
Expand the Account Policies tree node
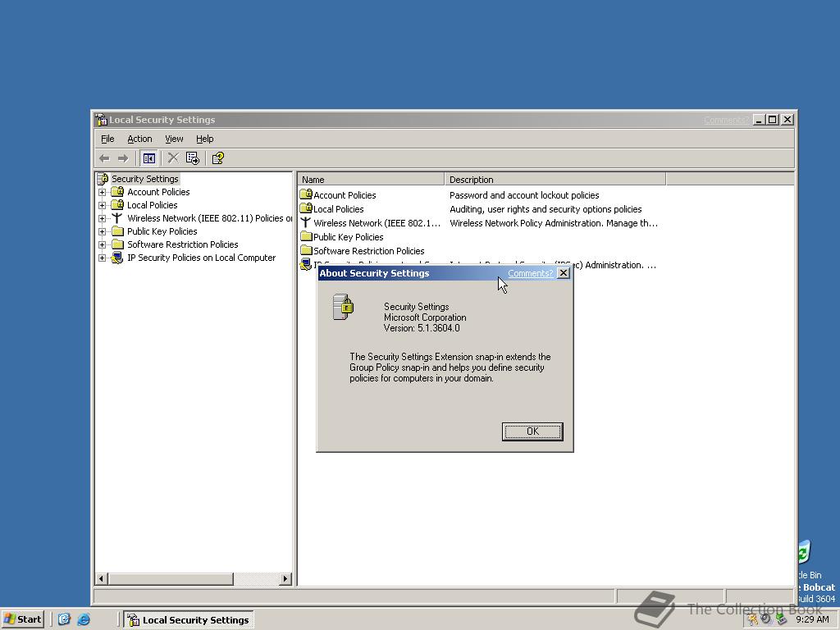pos(102,192)
